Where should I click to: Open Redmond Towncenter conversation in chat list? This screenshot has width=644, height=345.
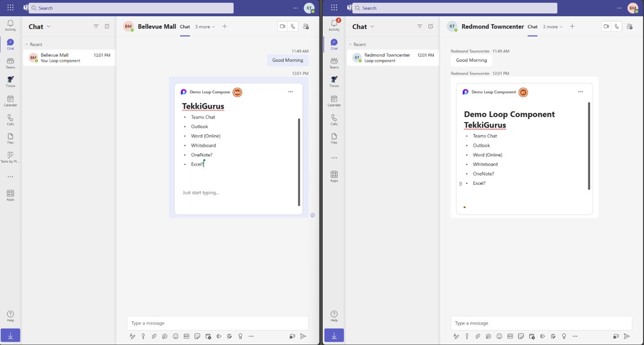click(x=393, y=58)
